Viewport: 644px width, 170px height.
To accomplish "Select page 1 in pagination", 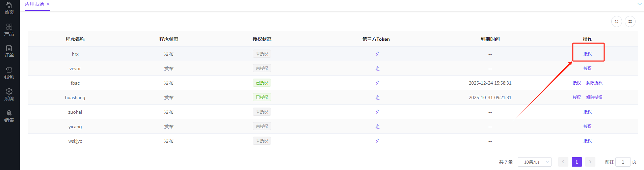I will 576,162.
